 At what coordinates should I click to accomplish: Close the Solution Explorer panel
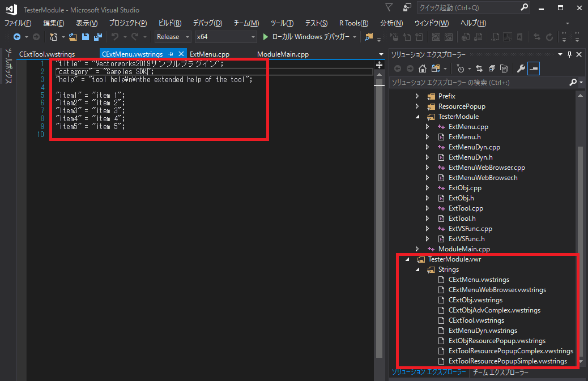[x=579, y=54]
